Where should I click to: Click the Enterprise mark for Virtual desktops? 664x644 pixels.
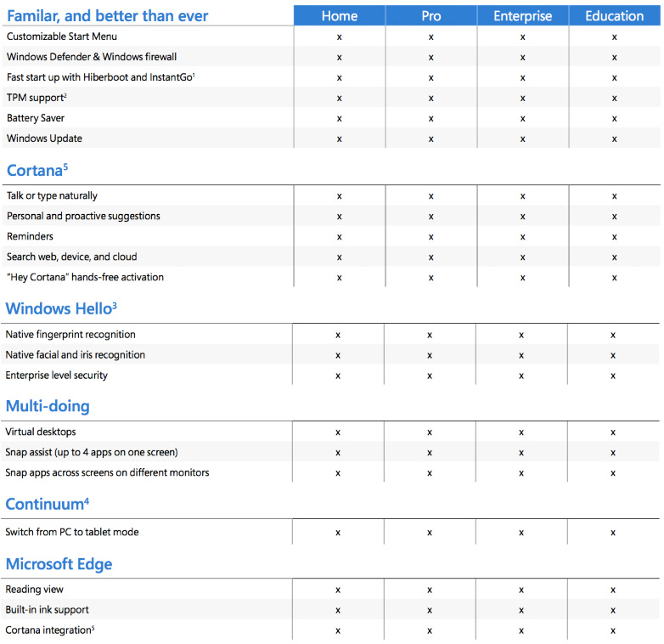(521, 432)
